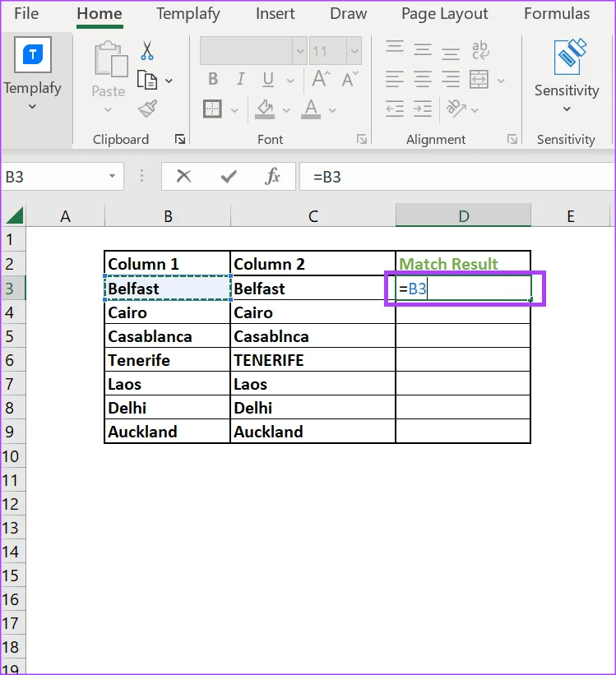This screenshot has width=616, height=675.
Task: Cut selection with the scissors icon
Action: click(147, 51)
